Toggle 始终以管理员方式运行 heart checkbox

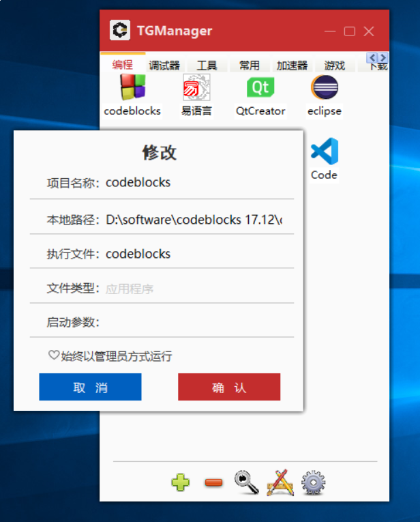pyautogui.click(x=54, y=356)
